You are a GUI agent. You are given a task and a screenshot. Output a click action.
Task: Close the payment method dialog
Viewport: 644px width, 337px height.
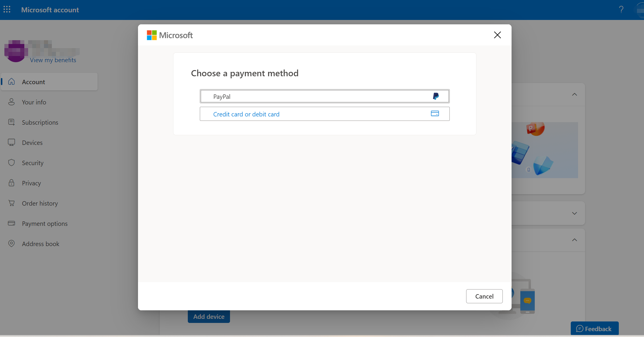[x=497, y=35]
